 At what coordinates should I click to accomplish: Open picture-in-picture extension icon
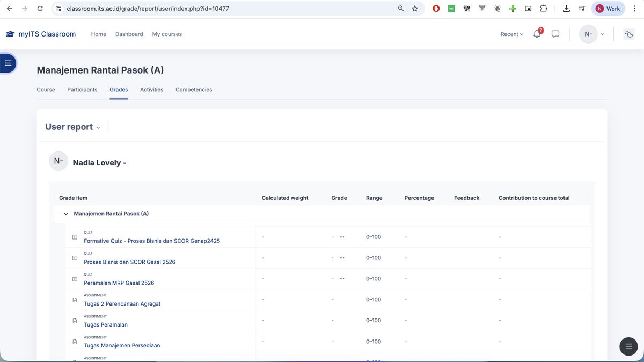[528, 9]
